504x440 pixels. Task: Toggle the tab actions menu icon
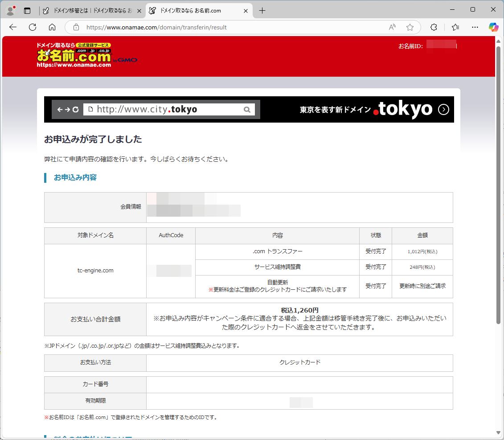tap(27, 10)
